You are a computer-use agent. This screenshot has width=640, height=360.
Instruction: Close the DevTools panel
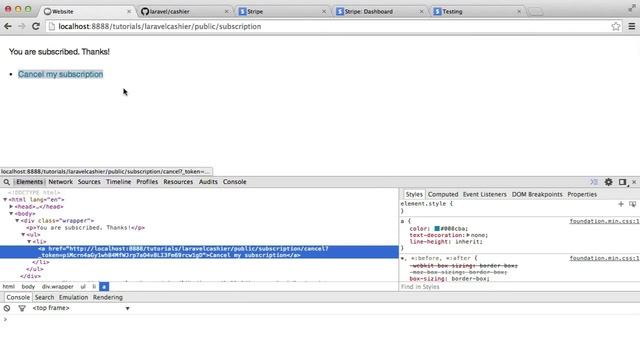tap(634, 182)
